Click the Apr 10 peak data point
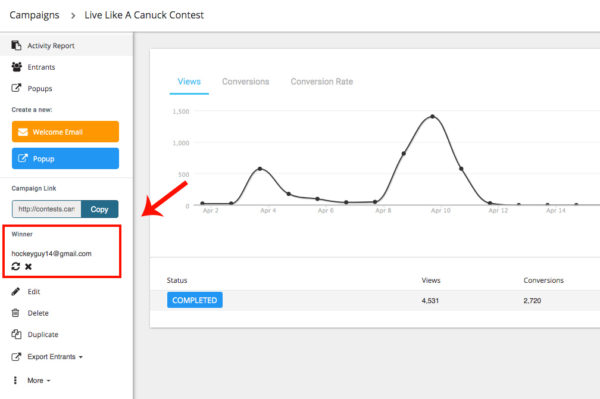This screenshot has height=399, width=600. (x=432, y=116)
